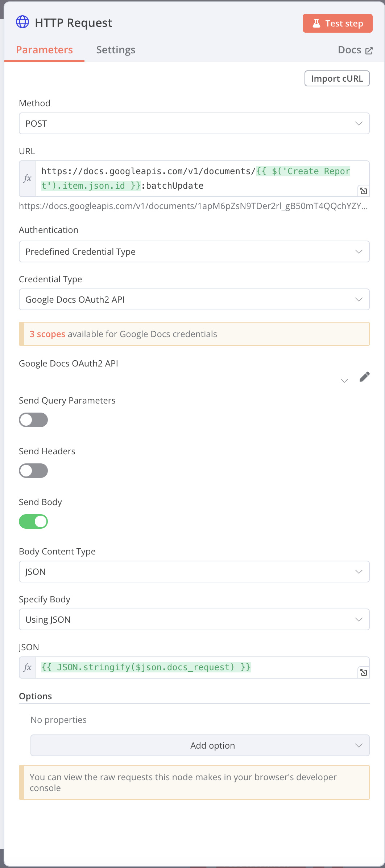This screenshot has width=385, height=868.
Task: Click into the URL input field
Action: tap(196, 179)
